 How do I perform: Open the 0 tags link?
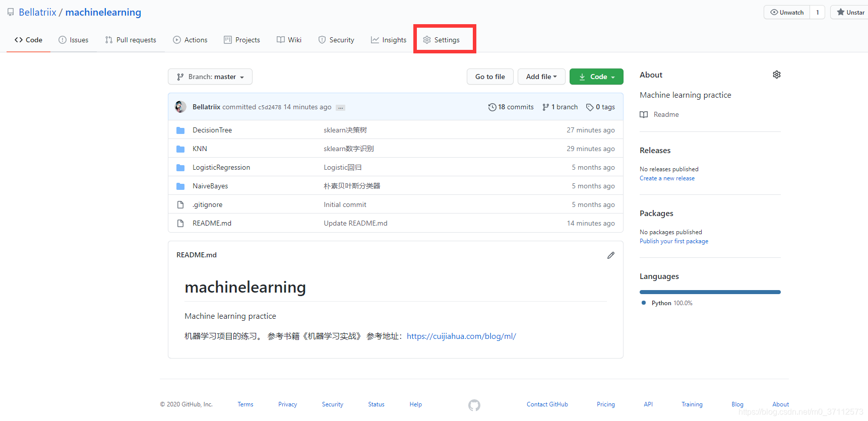click(x=600, y=107)
